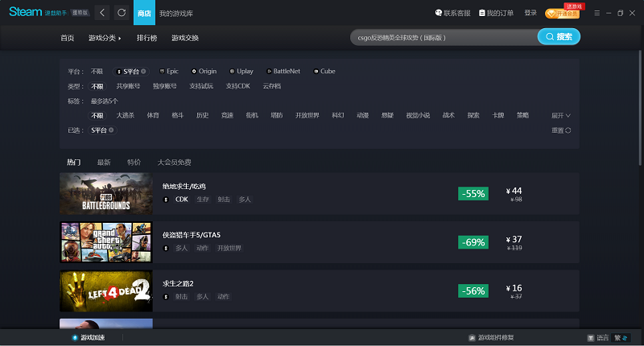Open 我的订单 my orders
This screenshot has height=346, width=644.
[x=496, y=13]
